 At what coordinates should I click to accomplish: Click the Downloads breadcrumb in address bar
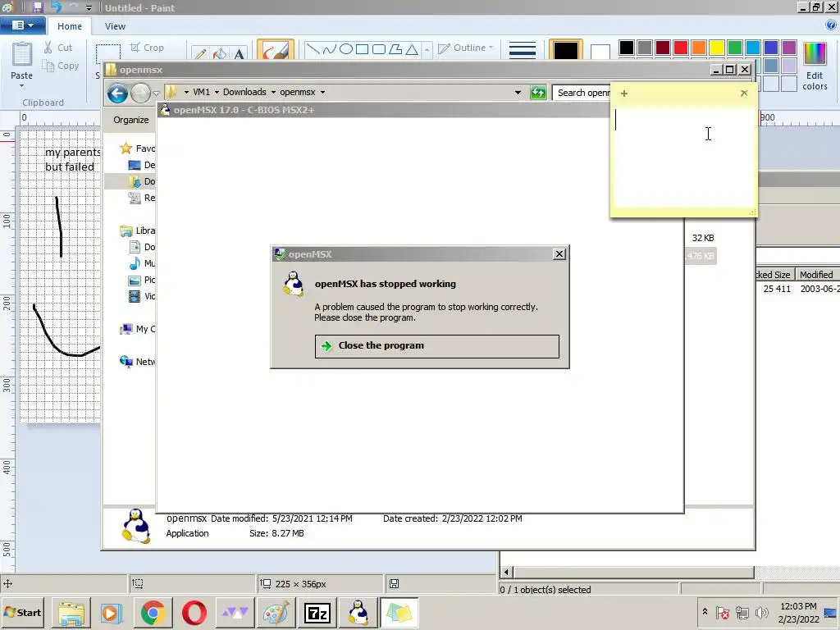244,92
